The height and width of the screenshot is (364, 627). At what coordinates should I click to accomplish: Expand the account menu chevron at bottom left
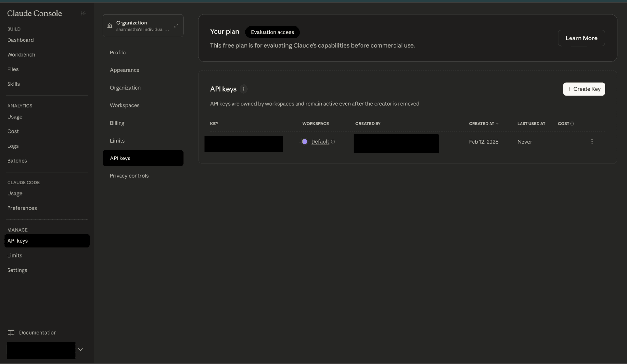80,349
